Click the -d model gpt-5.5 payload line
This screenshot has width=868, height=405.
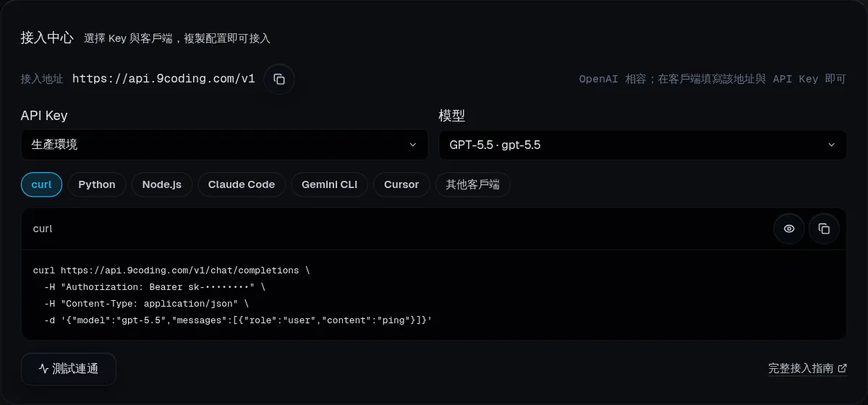pyautogui.click(x=238, y=320)
